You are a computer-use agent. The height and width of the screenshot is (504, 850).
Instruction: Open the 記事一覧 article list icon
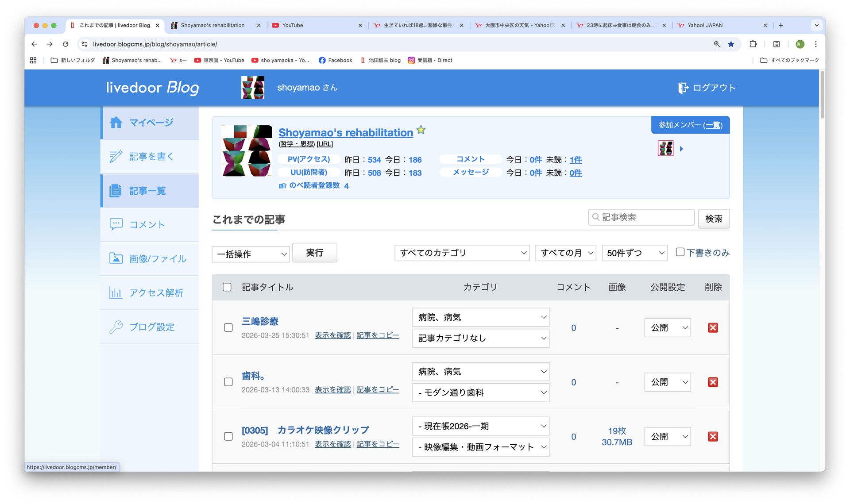click(x=116, y=190)
